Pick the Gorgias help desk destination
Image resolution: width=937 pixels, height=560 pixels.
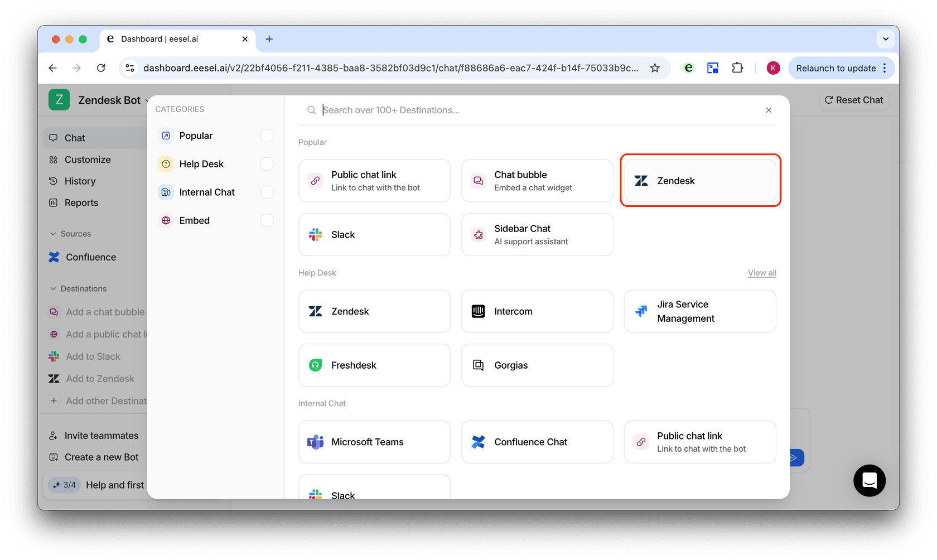pos(537,365)
